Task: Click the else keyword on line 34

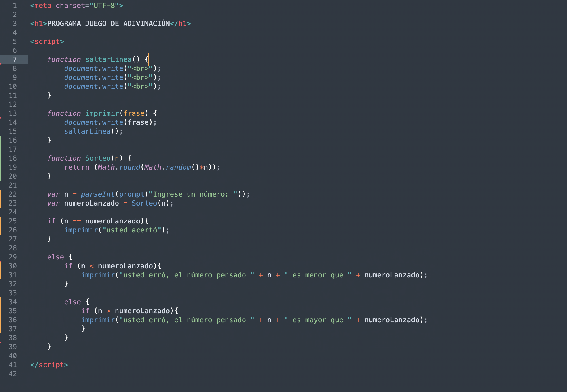Action: point(72,302)
